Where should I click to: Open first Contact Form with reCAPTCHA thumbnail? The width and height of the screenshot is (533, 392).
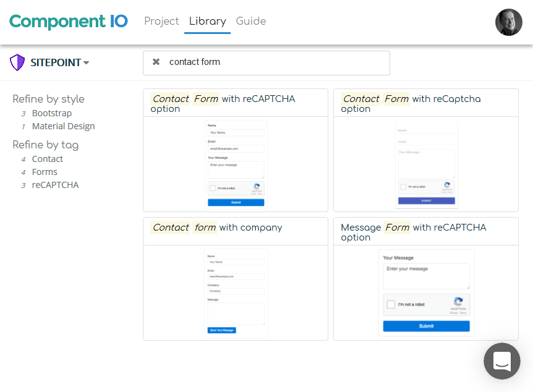pos(236,164)
